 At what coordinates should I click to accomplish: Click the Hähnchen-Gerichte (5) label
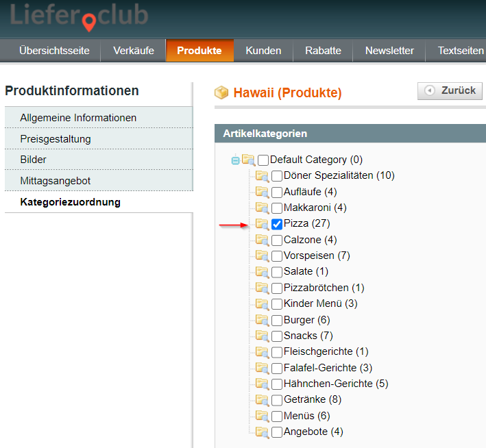coord(336,384)
